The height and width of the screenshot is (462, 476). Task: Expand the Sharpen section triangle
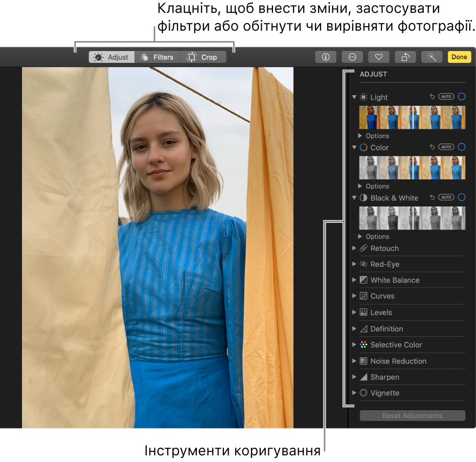(x=354, y=377)
